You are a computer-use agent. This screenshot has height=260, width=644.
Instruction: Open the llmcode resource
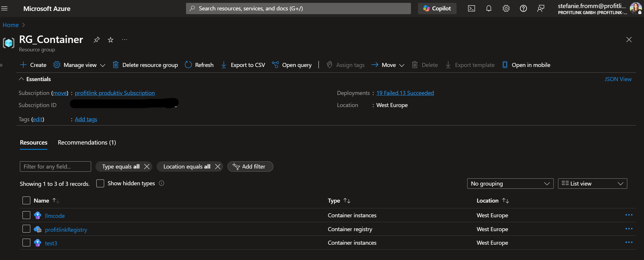[x=55, y=216]
